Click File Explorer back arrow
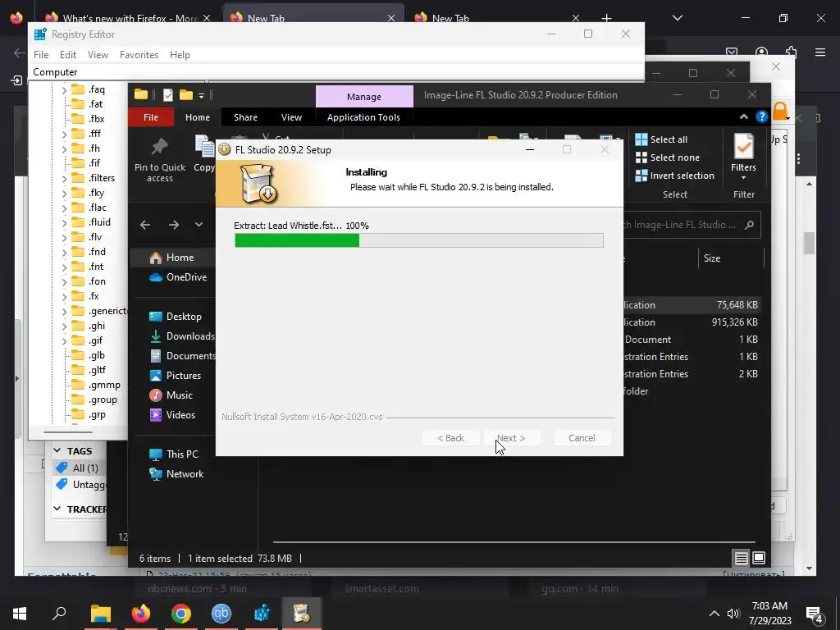 (x=145, y=225)
